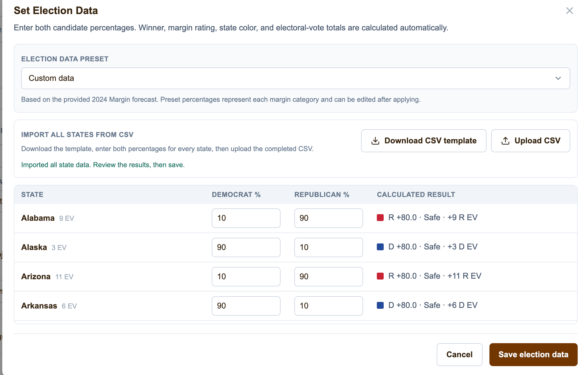Click the '6 EV' label beside Arkansas
This screenshot has height=375, width=588.
[69, 306]
